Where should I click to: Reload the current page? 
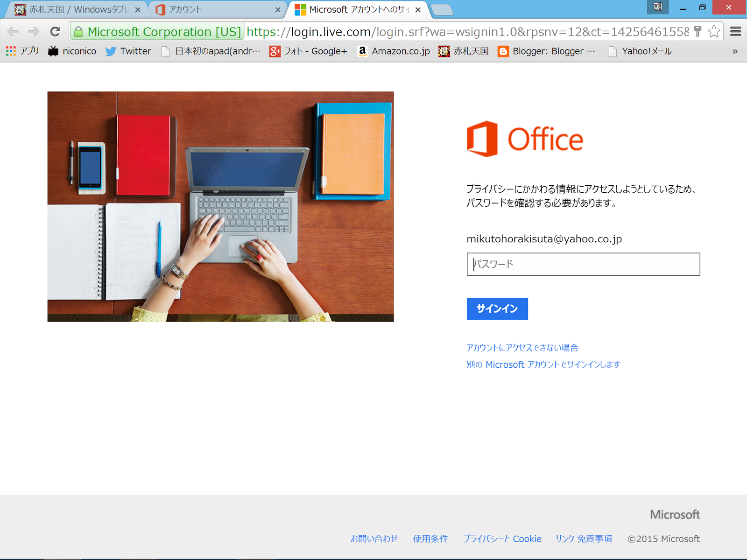tap(55, 32)
